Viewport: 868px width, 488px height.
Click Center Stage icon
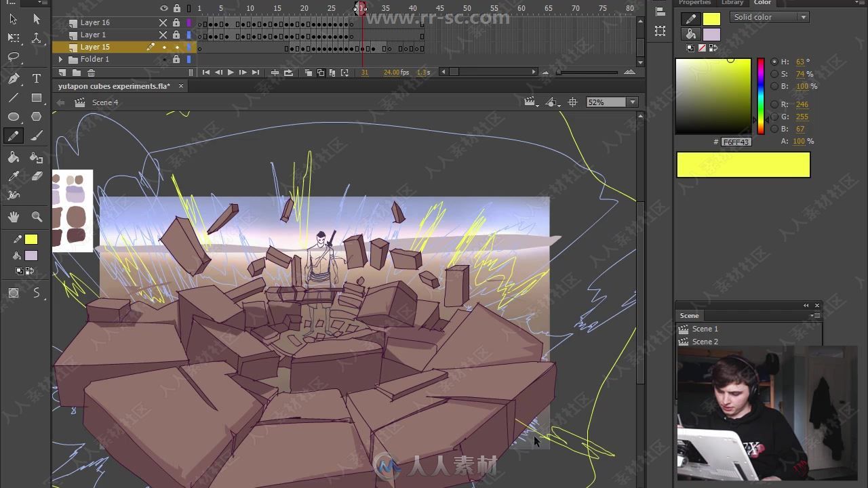point(572,102)
